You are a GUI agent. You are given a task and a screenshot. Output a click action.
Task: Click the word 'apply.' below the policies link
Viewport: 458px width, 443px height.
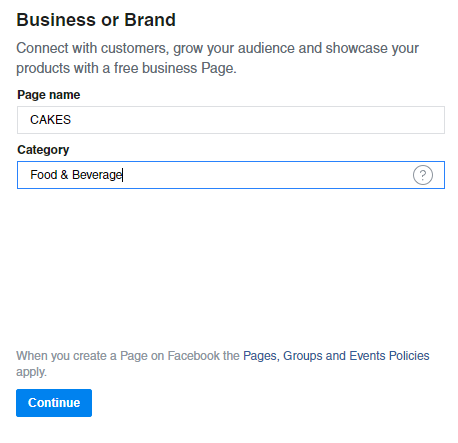31,372
